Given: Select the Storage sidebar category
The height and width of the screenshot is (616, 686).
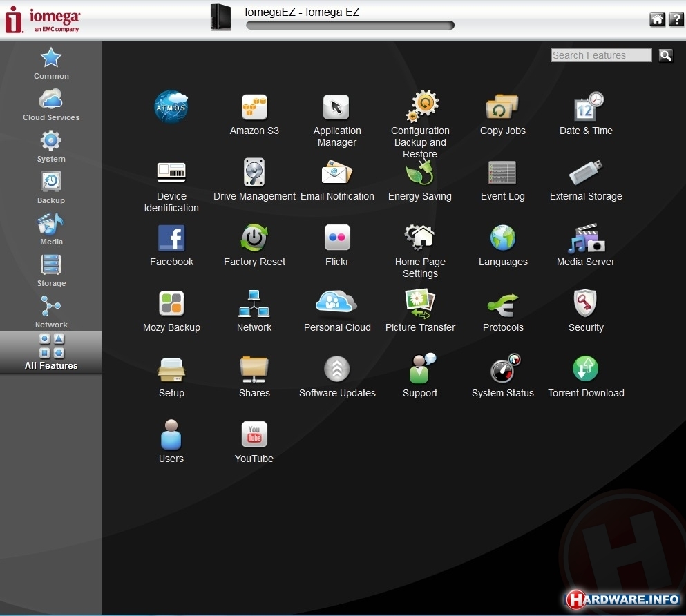Looking at the screenshot, I should [x=51, y=271].
